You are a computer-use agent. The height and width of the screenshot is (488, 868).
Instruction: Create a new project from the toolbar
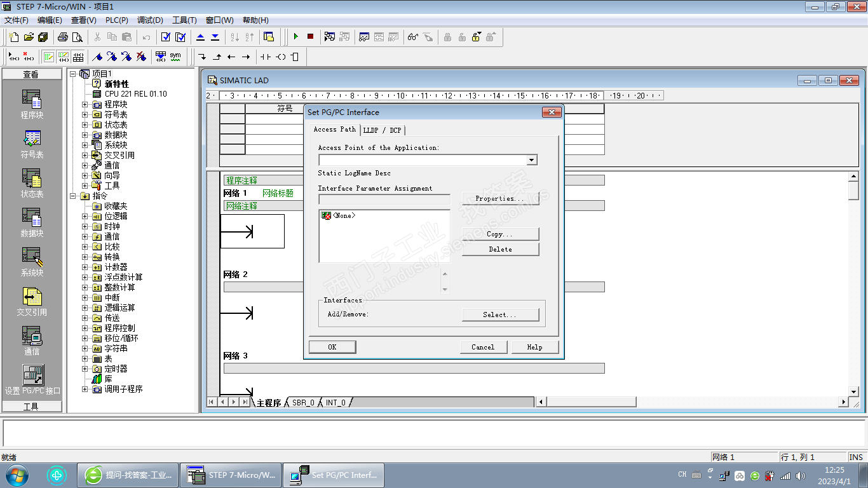14,37
